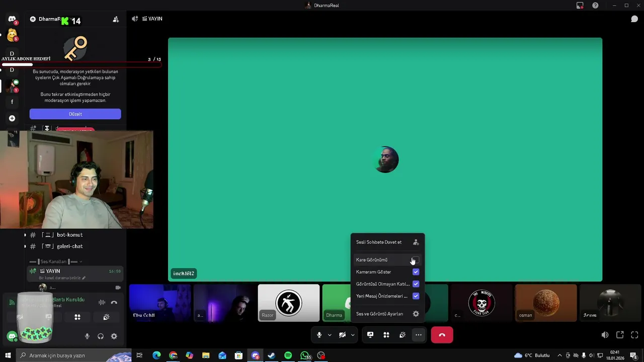The width and height of the screenshot is (644, 362).
Task: Uncheck the Kameramı Göster checkbox
Action: click(416, 272)
